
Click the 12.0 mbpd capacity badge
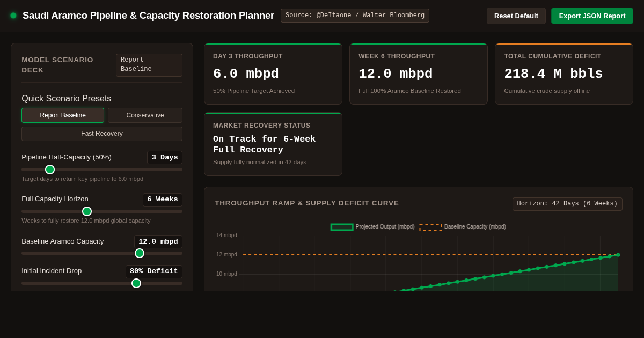pyautogui.click(x=158, y=241)
